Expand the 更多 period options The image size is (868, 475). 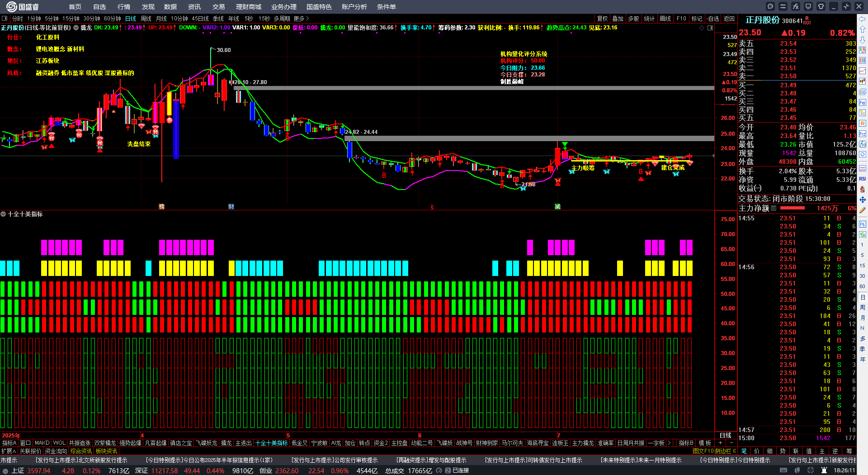pos(301,19)
